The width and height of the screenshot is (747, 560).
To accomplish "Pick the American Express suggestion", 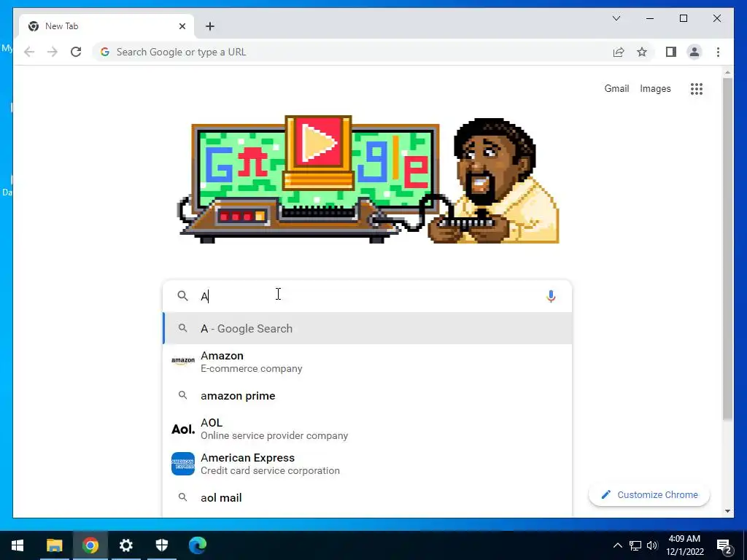I will (367, 464).
